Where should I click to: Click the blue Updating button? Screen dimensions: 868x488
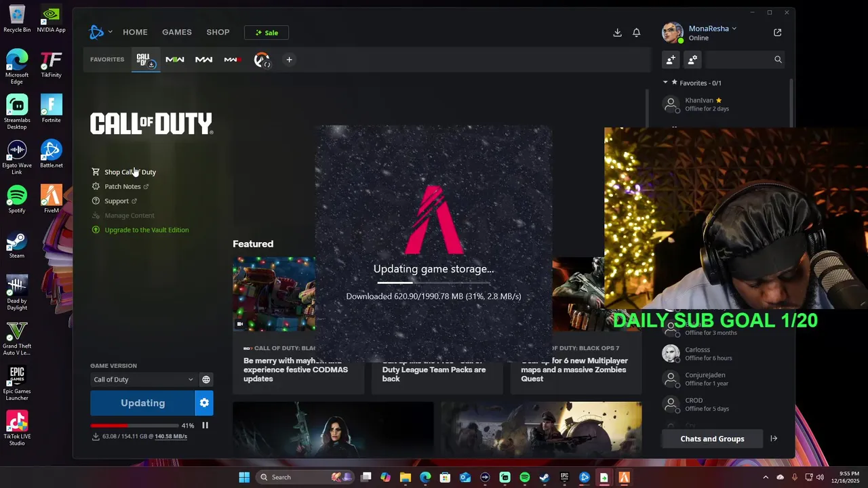pyautogui.click(x=142, y=403)
